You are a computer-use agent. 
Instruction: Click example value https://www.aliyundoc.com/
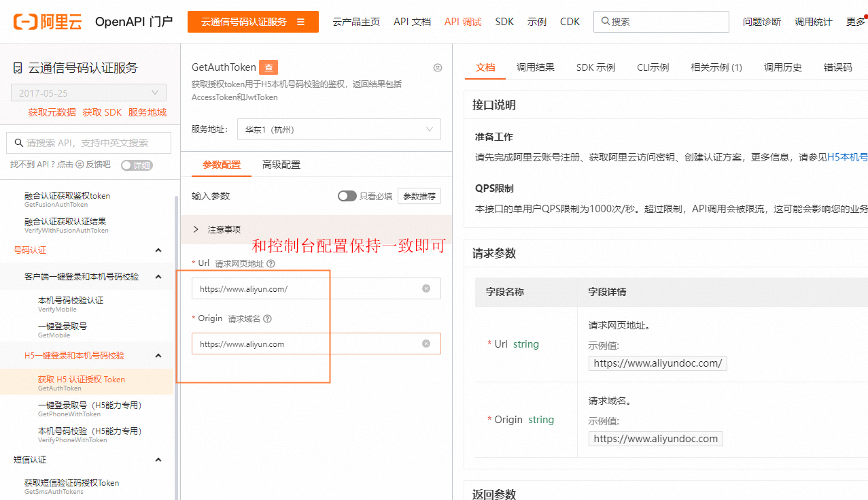[658, 363]
